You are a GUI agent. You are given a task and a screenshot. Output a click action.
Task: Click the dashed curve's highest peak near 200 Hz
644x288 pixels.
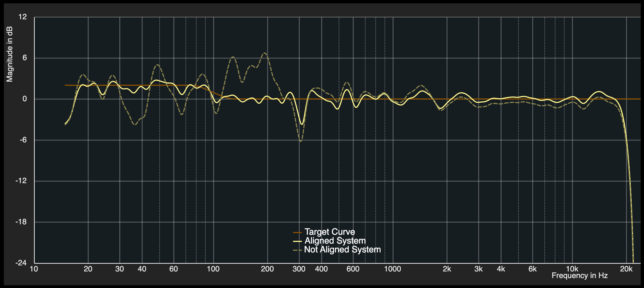coord(265,53)
